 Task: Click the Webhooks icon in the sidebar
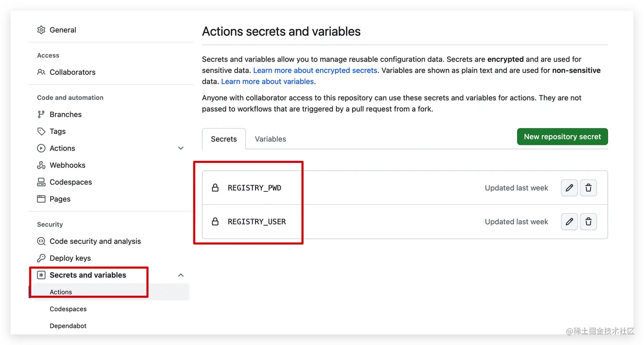point(41,165)
